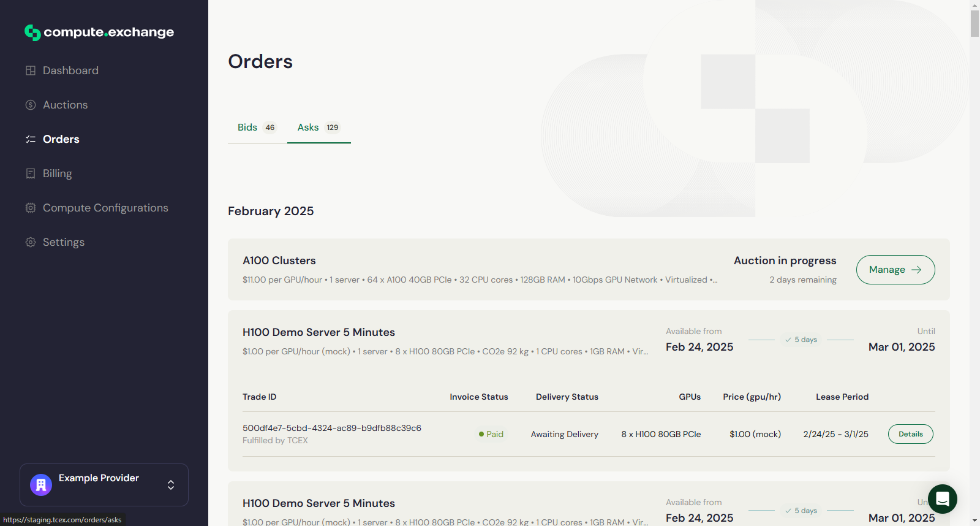
Task: Click the Invoice Status column header
Action: point(479,397)
